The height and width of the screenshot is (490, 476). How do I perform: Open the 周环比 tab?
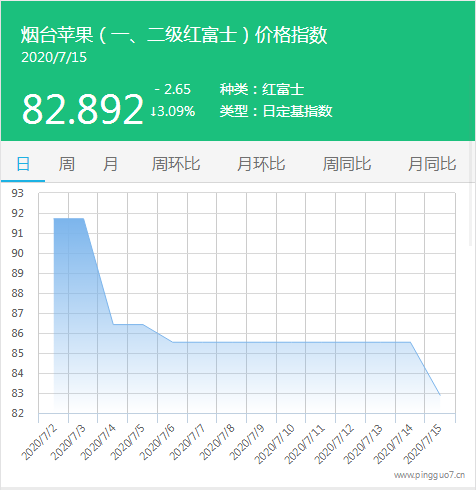point(176,164)
